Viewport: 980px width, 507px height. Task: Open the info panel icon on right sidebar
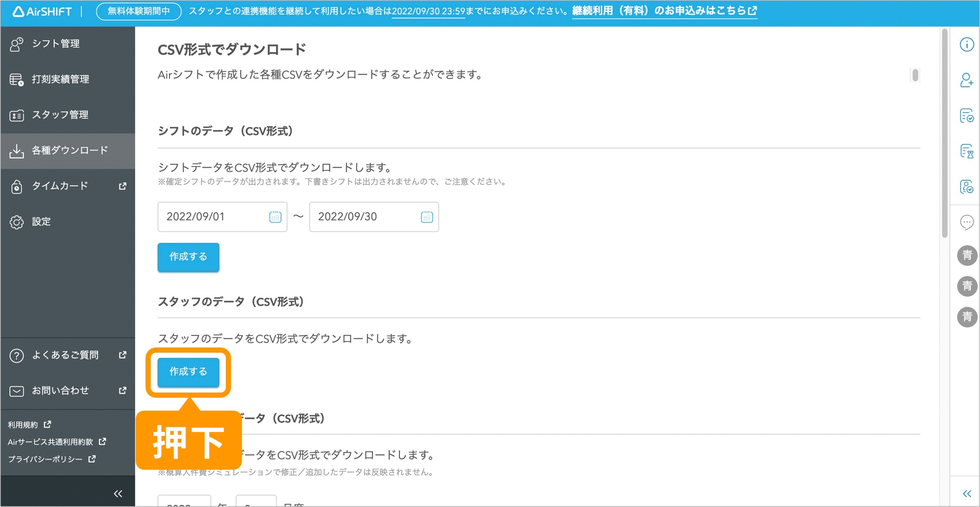(967, 45)
